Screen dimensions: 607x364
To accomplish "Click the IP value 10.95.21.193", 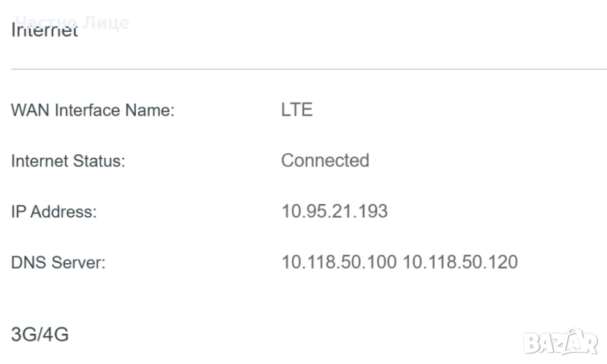I will (x=334, y=212).
